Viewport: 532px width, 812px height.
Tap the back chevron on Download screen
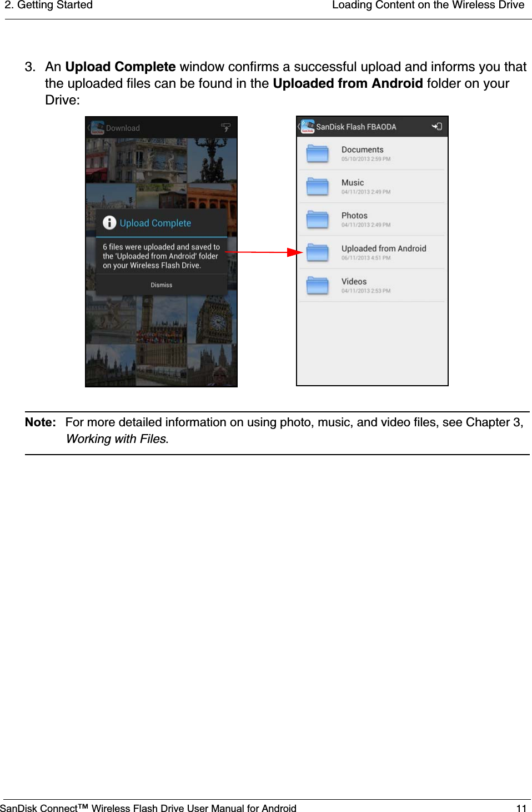[88, 127]
